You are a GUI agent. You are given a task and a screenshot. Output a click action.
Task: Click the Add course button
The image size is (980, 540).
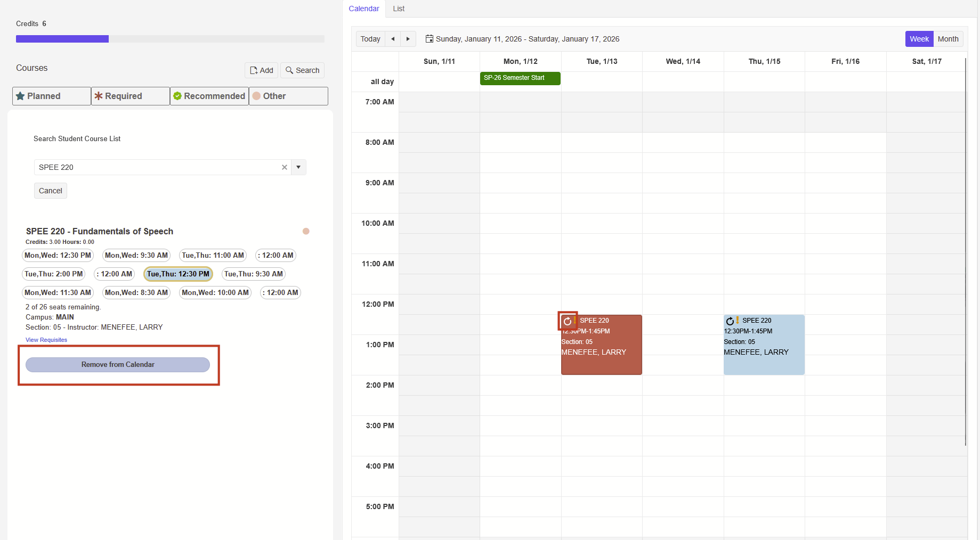(x=262, y=70)
